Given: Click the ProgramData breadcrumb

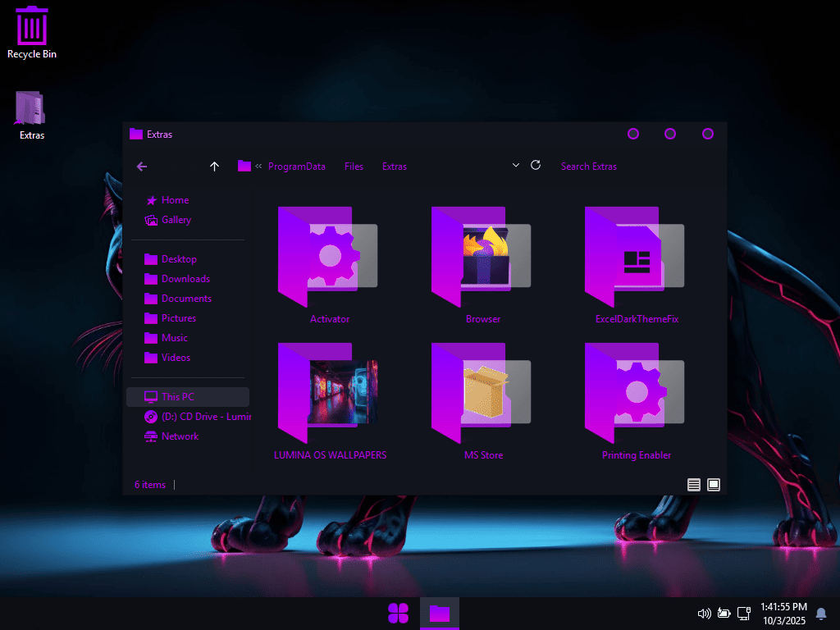Looking at the screenshot, I should click(x=296, y=167).
